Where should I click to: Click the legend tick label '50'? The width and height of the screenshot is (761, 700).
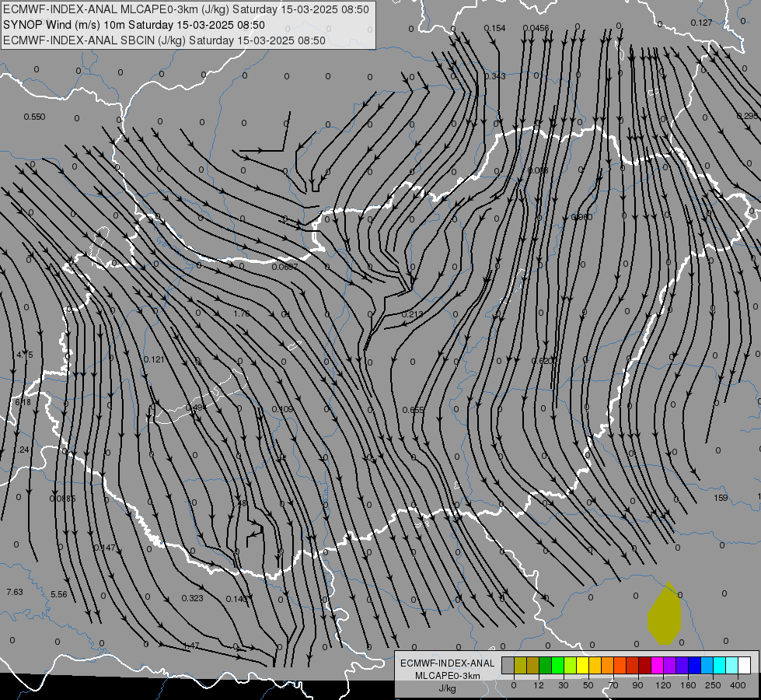(x=588, y=685)
